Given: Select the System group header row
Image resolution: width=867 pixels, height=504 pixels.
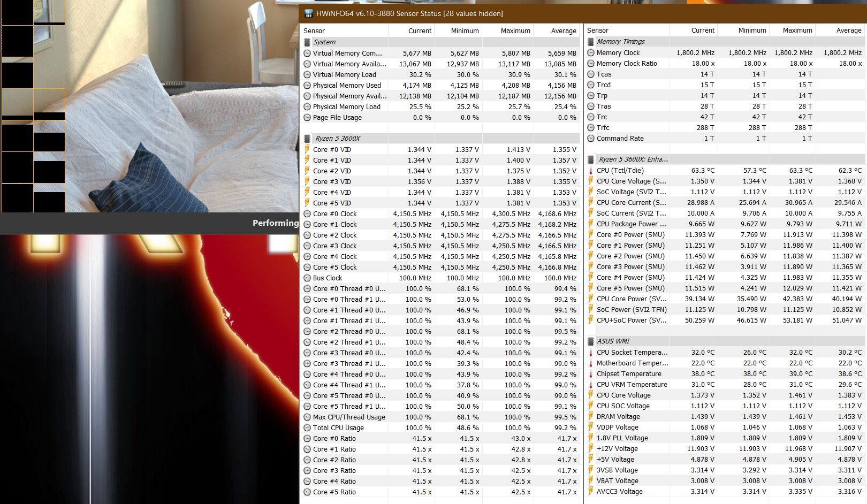Looking at the screenshot, I should tap(440, 42).
